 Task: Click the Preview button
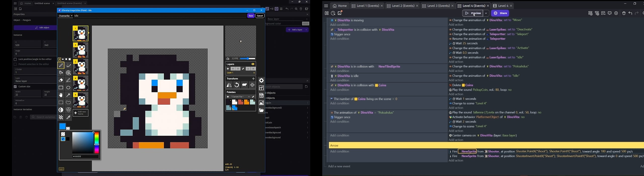(x=473, y=13)
